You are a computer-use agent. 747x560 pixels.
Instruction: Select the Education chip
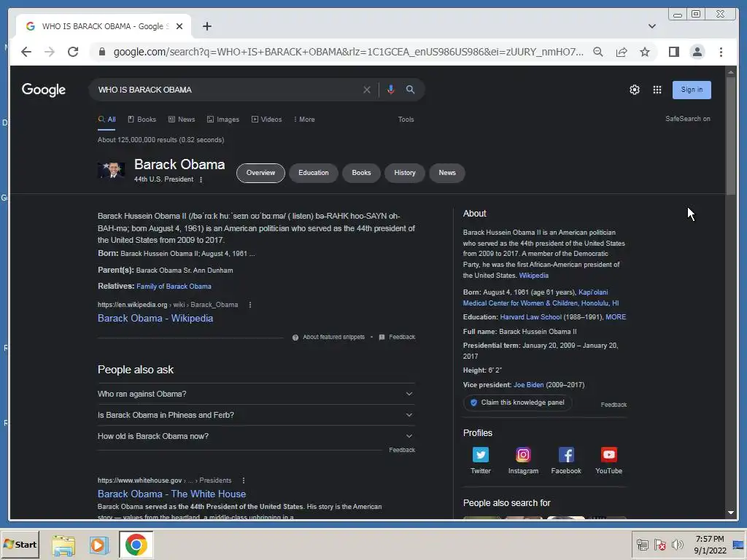314,173
